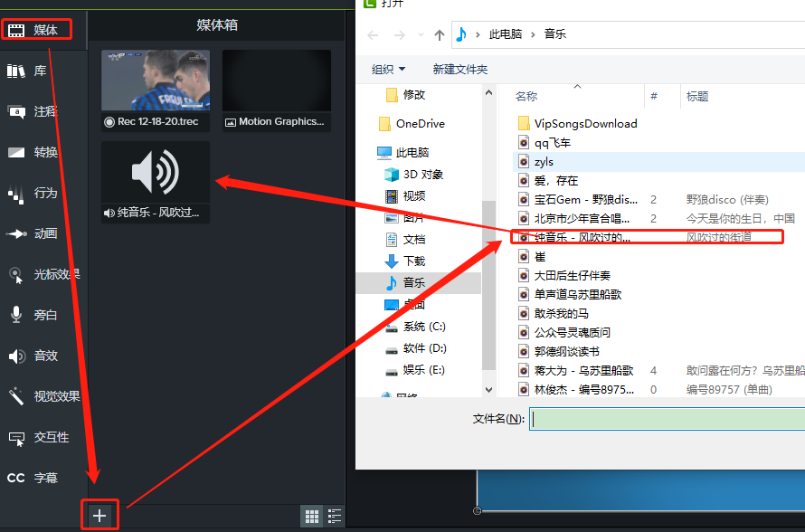
Task: Click the Forward arrow in file dialog
Action: point(400,35)
